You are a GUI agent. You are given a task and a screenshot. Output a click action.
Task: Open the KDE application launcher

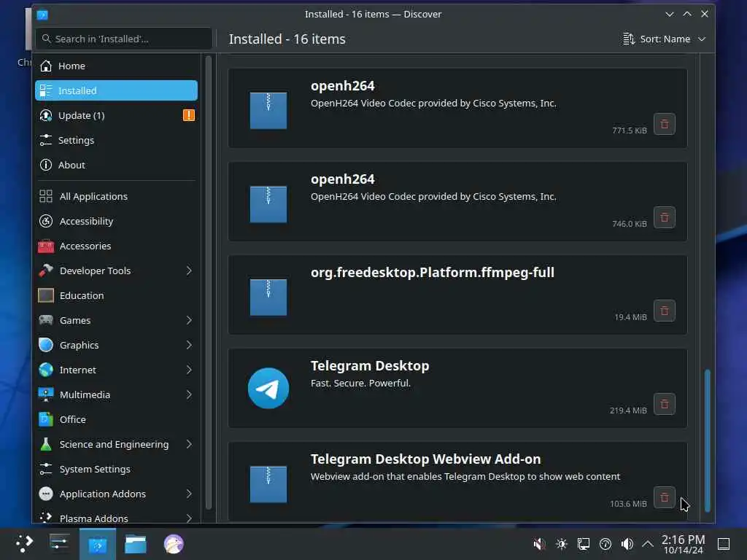[x=24, y=544]
